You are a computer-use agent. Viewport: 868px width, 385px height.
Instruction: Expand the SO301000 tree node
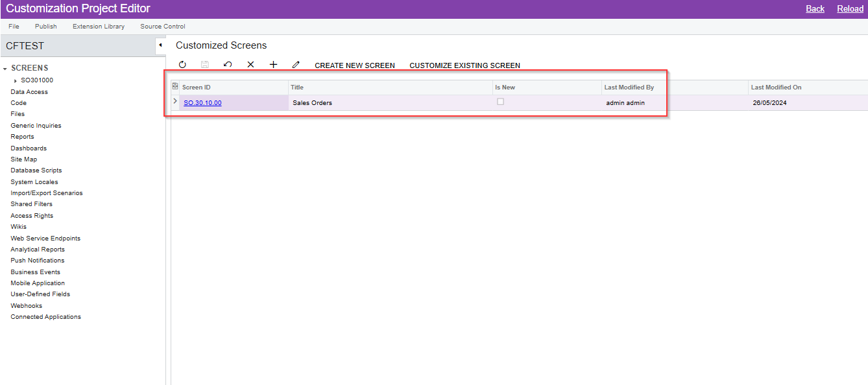[x=16, y=80]
